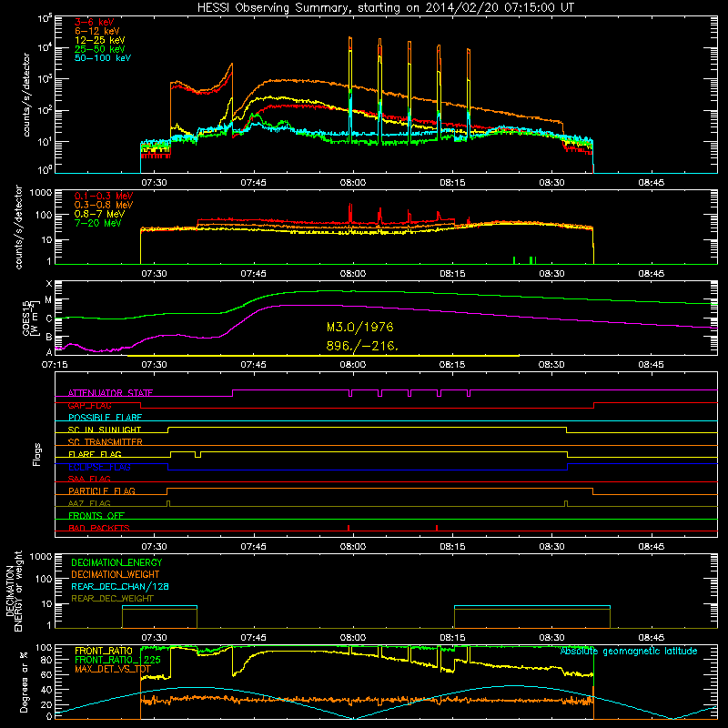Select the FRONTS_OFF flag label
The height and width of the screenshot is (728, 728).
tap(96, 515)
